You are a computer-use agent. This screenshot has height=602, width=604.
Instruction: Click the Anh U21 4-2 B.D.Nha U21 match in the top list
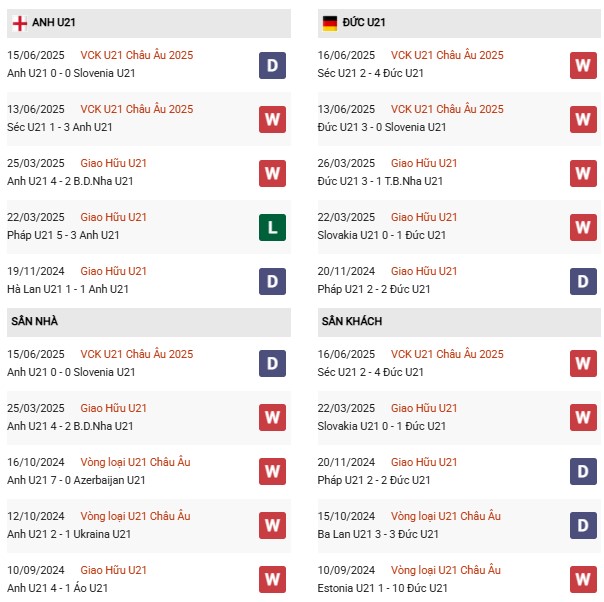coord(70,181)
